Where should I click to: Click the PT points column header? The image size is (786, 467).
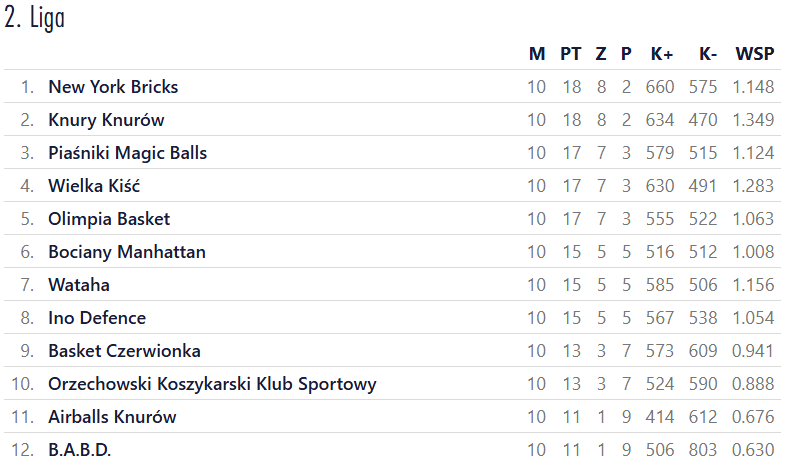point(571,54)
